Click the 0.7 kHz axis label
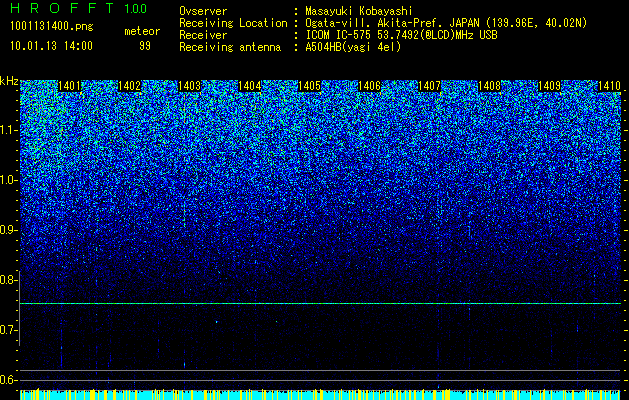The width and height of the screenshot is (629, 400). (x=8, y=330)
